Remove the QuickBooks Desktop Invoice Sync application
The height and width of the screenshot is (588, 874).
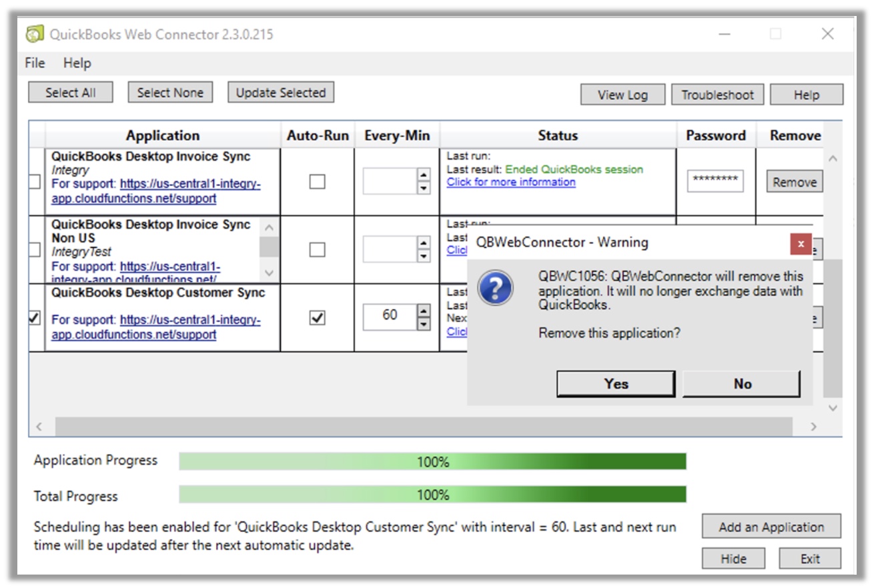794,182
